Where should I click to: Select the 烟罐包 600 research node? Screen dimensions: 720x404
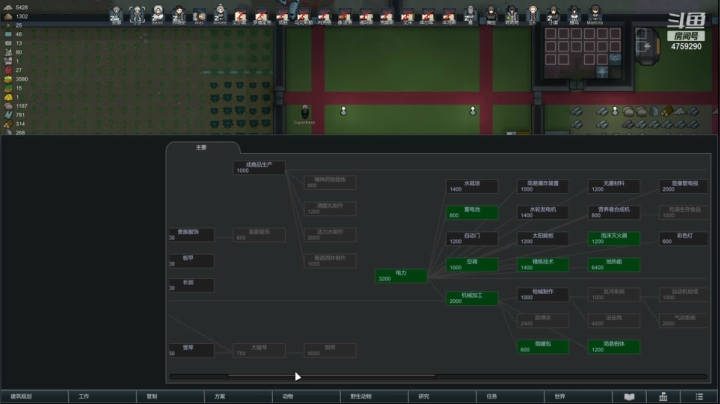point(543,347)
